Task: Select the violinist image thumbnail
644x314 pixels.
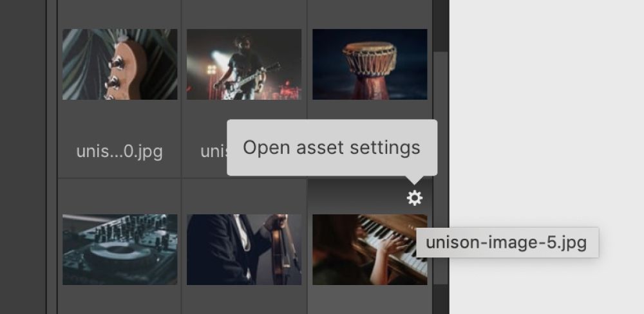Action: pyautogui.click(x=244, y=250)
